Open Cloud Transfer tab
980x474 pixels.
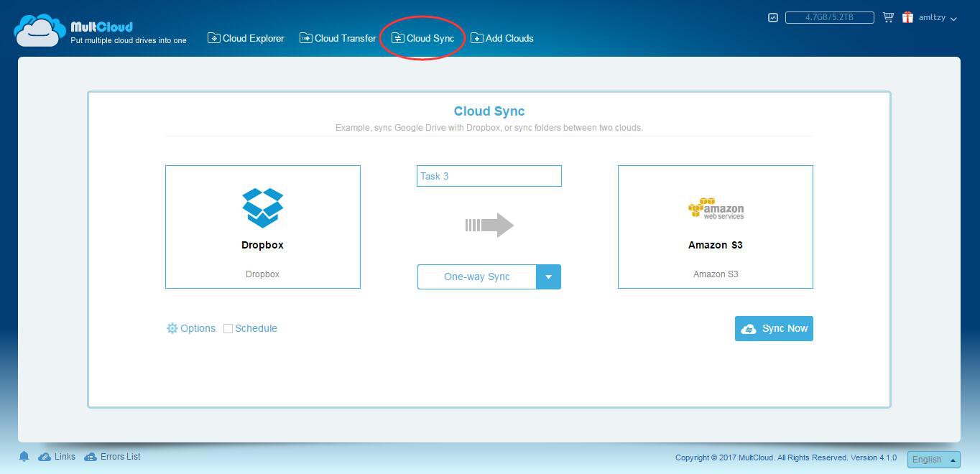click(338, 38)
